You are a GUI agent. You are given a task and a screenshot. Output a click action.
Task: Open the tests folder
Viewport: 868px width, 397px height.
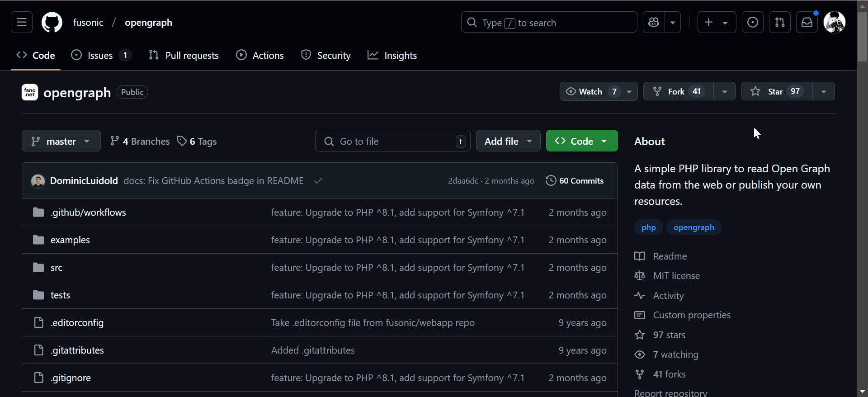[x=60, y=295]
